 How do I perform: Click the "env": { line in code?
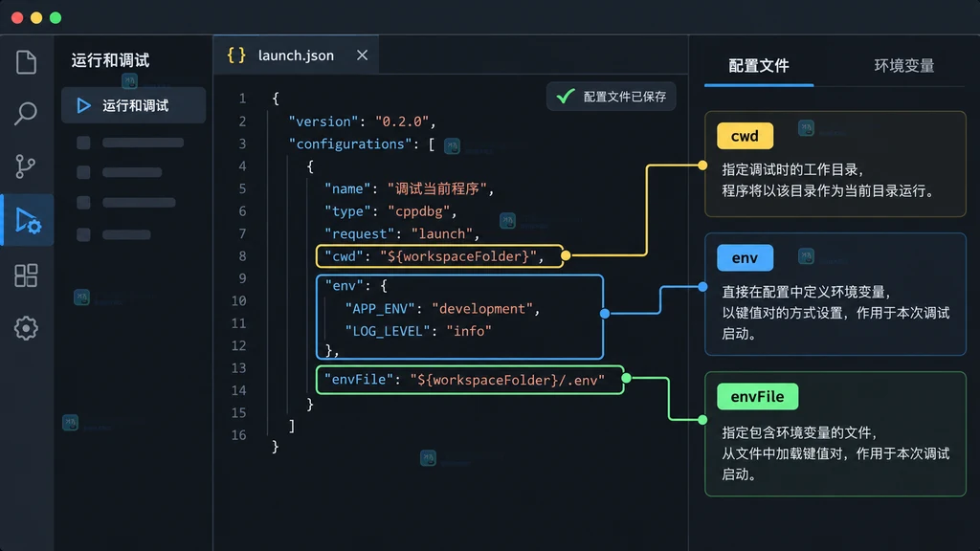click(x=356, y=285)
